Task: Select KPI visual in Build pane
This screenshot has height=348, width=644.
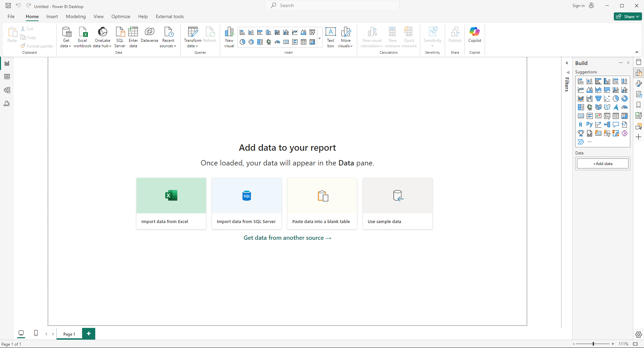Action: (x=598, y=116)
